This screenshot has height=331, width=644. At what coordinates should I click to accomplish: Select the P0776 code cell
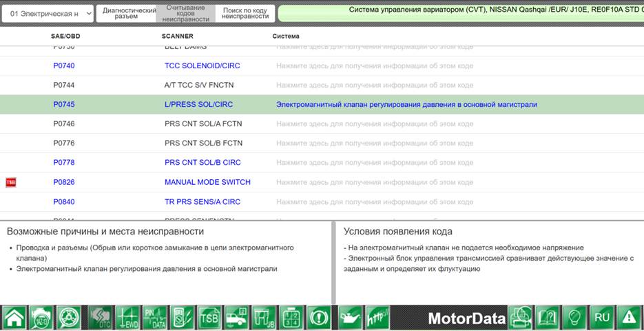click(x=64, y=143)
